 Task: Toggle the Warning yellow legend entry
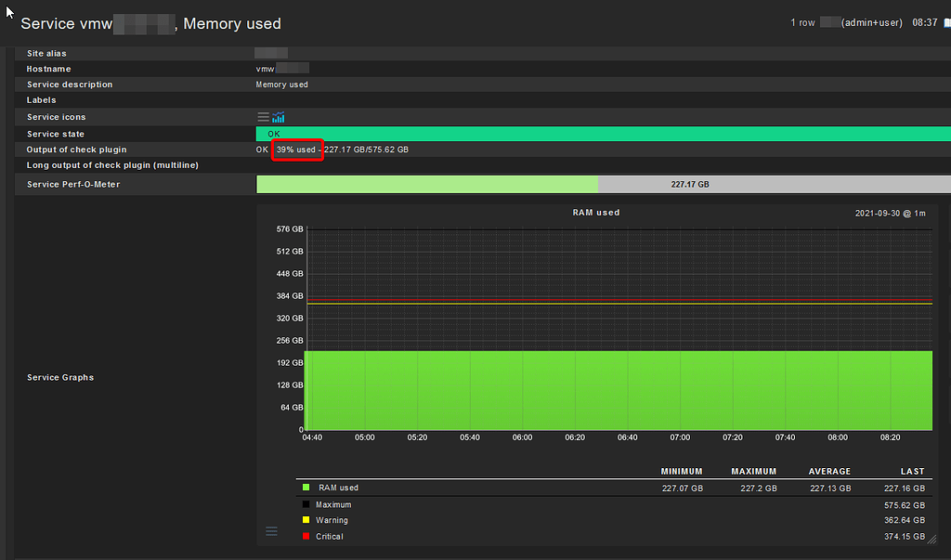pyautogui.click(x=306, y=520)
